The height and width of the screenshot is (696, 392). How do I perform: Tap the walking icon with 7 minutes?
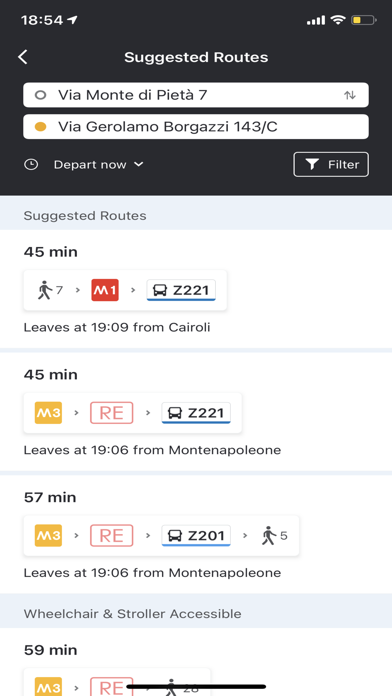[50, 290]
